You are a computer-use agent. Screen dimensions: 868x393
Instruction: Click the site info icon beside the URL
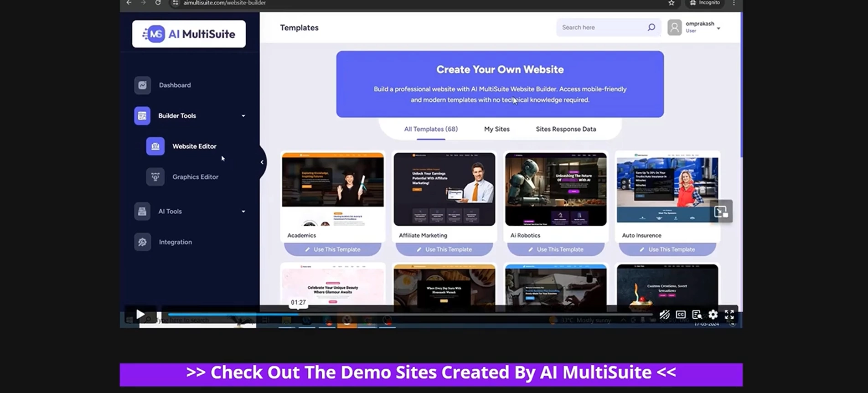pos(176,3)
